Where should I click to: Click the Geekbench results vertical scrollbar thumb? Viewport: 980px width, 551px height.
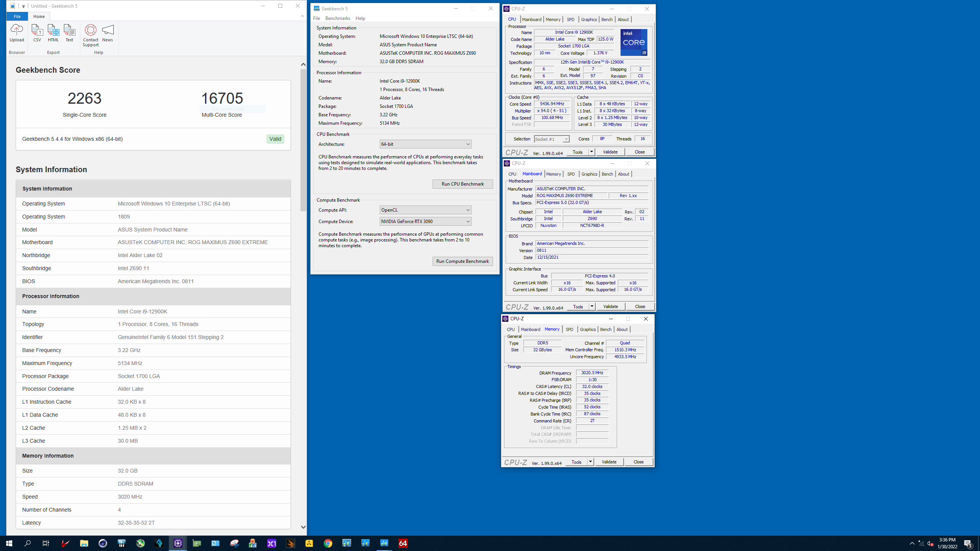coord(303,140)
